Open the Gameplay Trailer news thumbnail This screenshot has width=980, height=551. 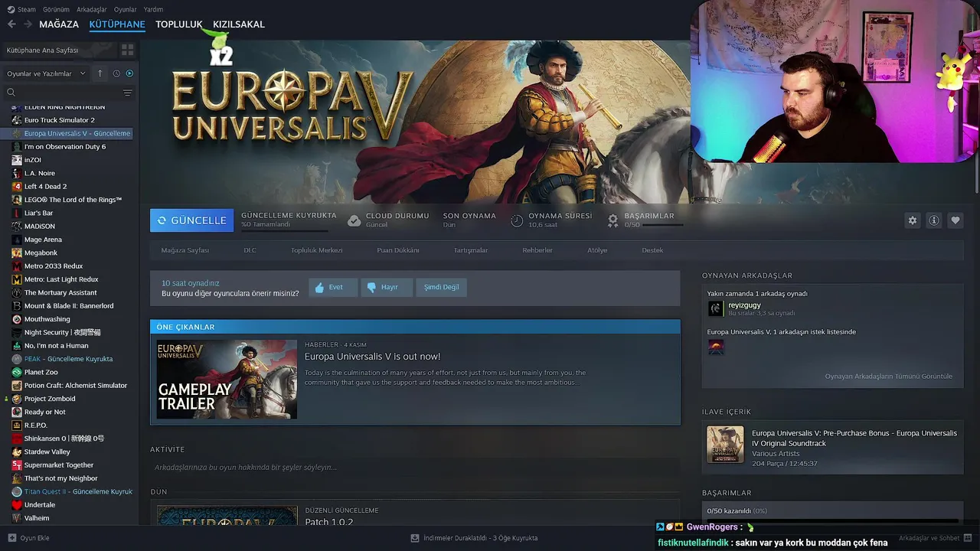coord(227,380)
